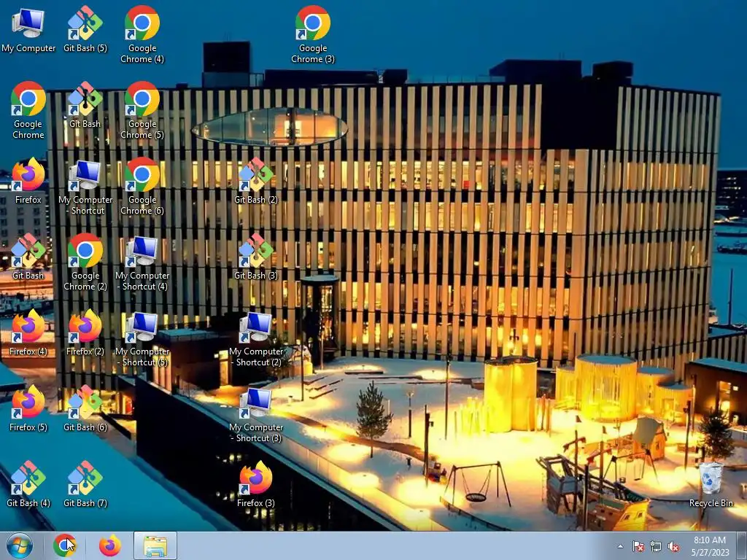This screenshot has height=560, width=747.
Task: Launch the Git Bash (2) shortcut
Action: point(256,181)
